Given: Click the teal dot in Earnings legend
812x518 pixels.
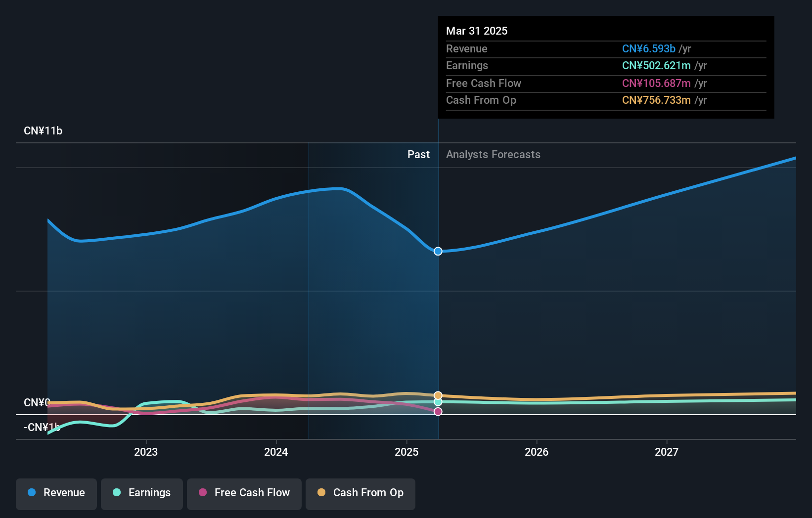Looking at the screenshot, I should 117,492.
